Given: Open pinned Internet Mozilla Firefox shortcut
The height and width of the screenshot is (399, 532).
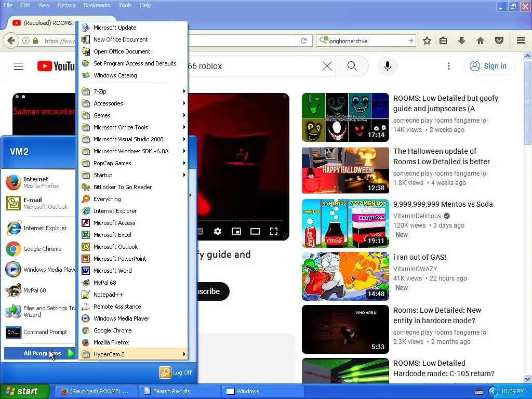Looking at the screenshot, I should (x=39, y=182).
